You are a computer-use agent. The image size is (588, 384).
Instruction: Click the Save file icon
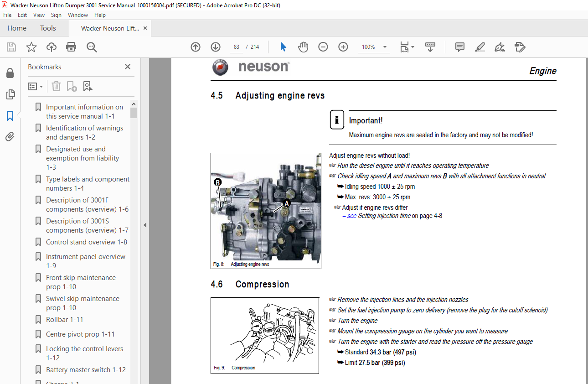click(x=11, y=47)
